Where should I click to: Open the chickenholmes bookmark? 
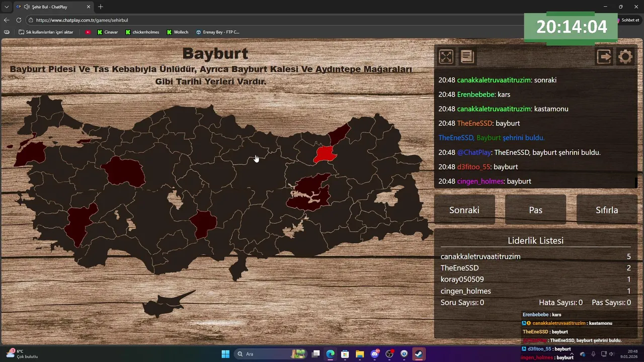coord(142,32)
